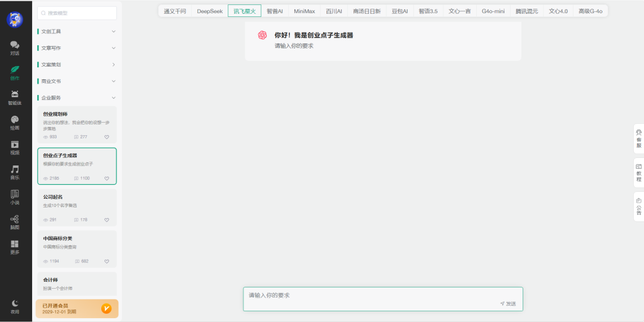Click the V membership badge icon
The width and height of the screenshot is (644, 322).
pyautogui.click(x=106, y=308)
